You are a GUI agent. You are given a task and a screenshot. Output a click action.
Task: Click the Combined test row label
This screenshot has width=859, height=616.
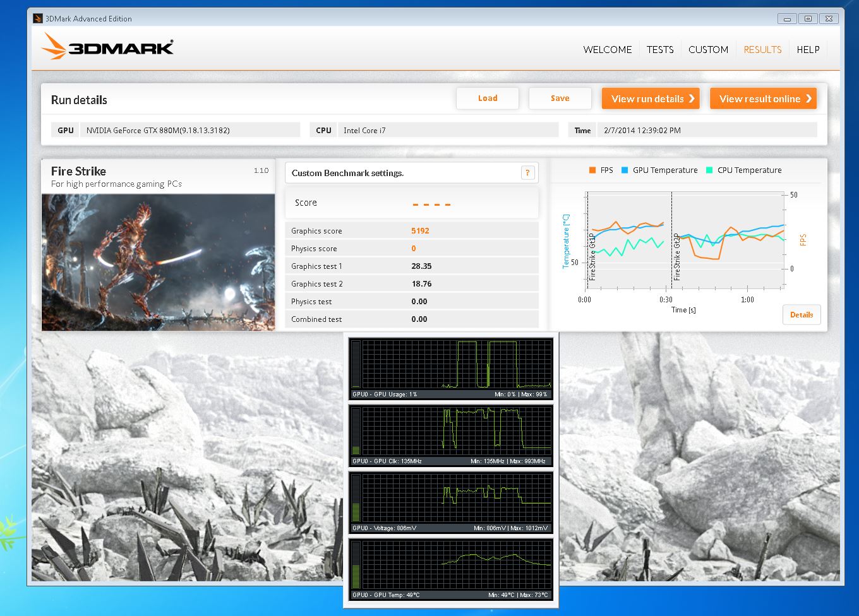316,319
